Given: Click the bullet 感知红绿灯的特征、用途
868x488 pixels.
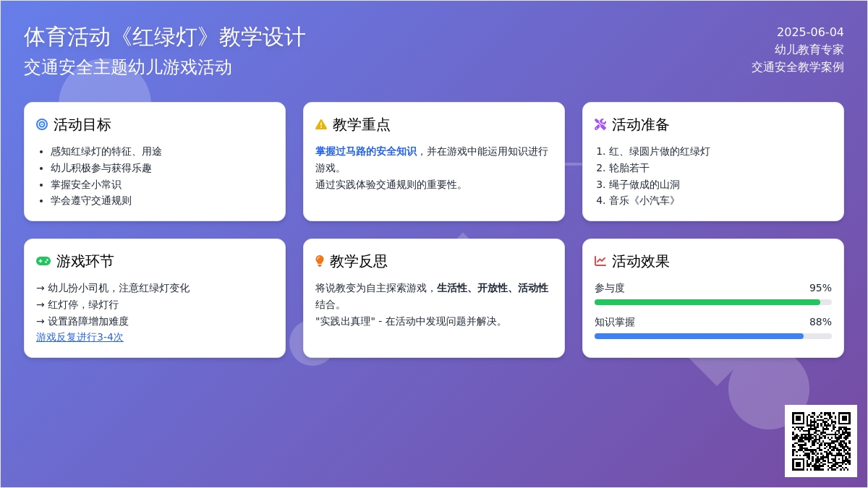Looking at the screenshot, I should (x=106, y=151).
